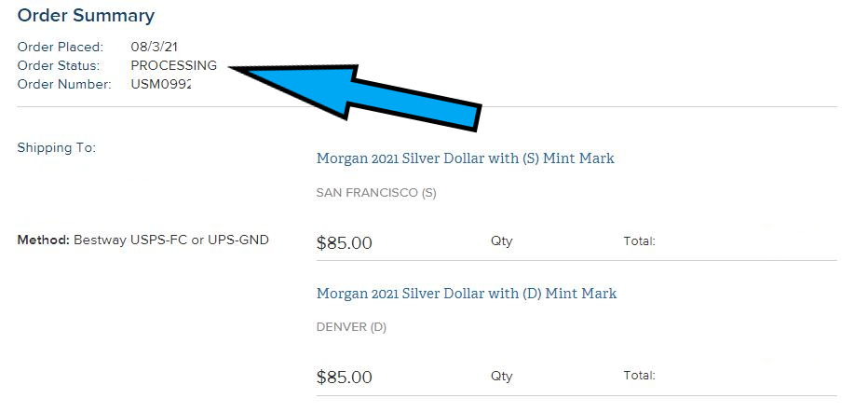The width and height of the screenshot is (868, 412).
Task: Click the Order Placed label
Action: (x=61, y=47)
